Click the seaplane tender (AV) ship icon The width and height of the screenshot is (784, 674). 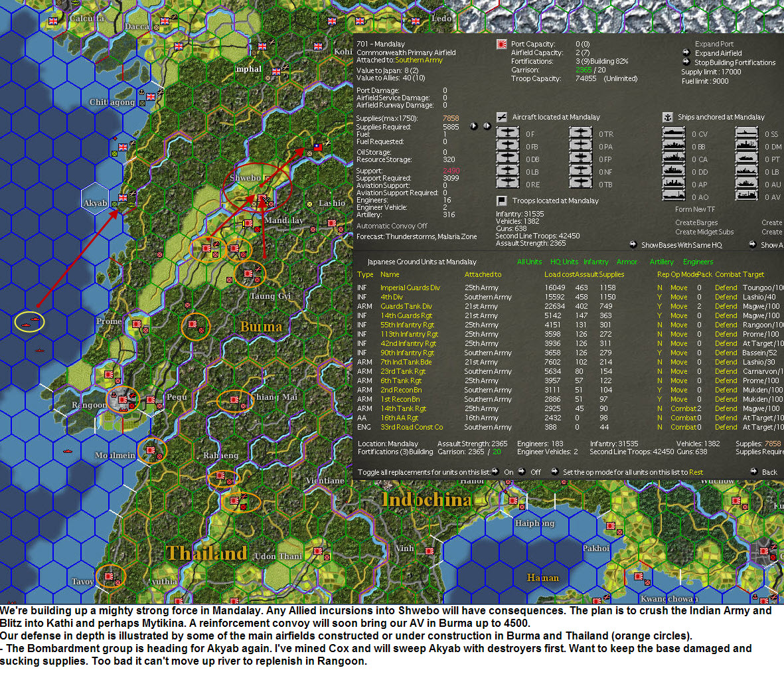pyautogui.click(x=747, y=195)
